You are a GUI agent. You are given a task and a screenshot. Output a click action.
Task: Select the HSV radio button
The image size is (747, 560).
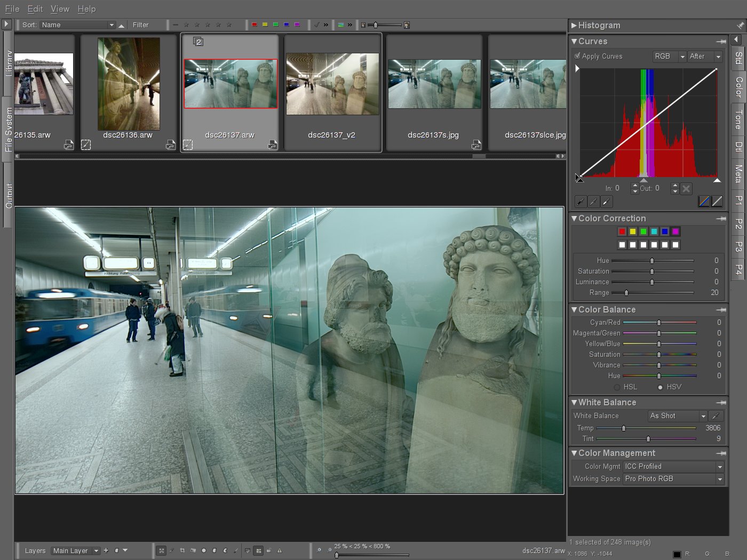(661, 387)
